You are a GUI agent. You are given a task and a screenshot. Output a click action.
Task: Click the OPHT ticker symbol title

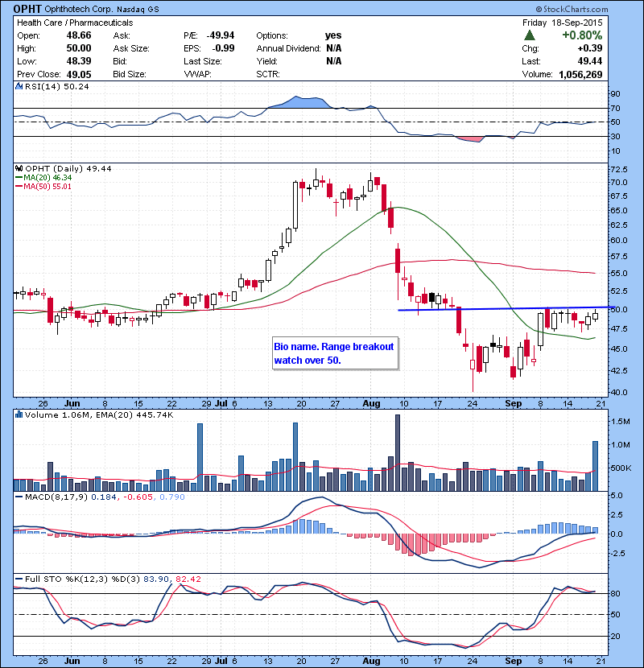[x=27, y=9]
